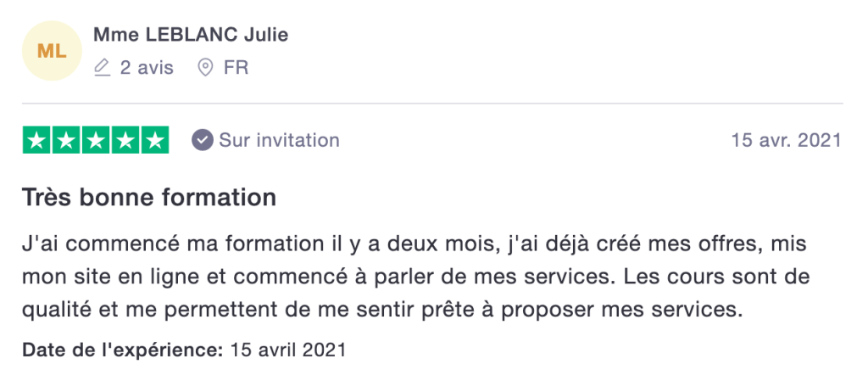Select the fifth green rating star
The width and height of the screenshot is (868, 381).
tap(154, 140)
